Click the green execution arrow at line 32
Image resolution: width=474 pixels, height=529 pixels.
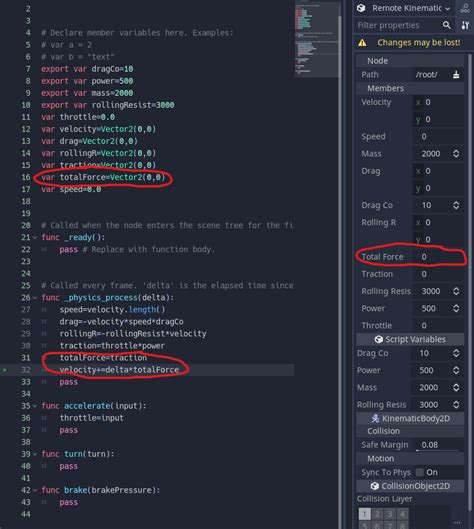coord(5,370)
